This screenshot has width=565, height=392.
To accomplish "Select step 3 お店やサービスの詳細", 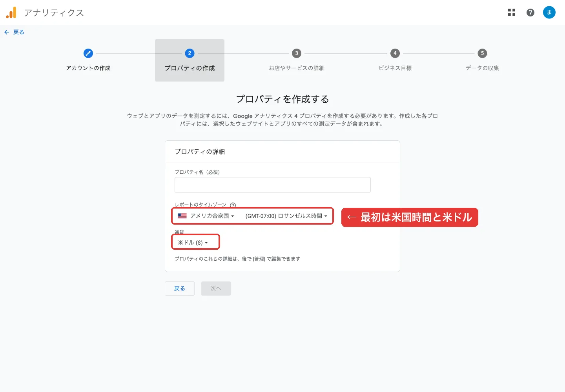I will tap(297, 60).
